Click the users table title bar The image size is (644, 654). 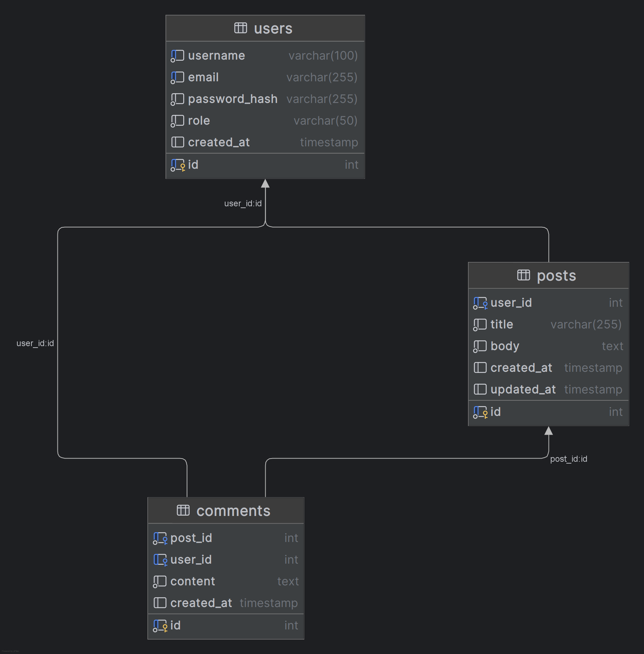pos(265,28)
